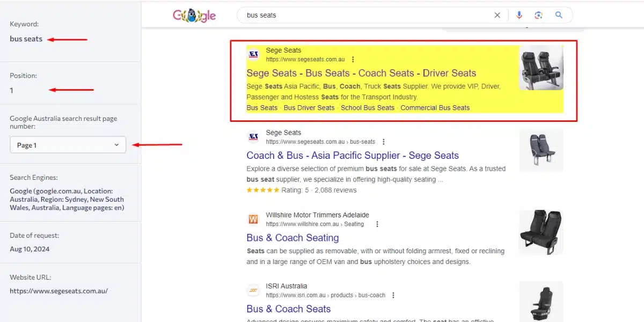Follow the 'Bus Driver Seats' sitelink
This screenshot has height=322, width=644.
pyautogui.click(x=309, y=108)
